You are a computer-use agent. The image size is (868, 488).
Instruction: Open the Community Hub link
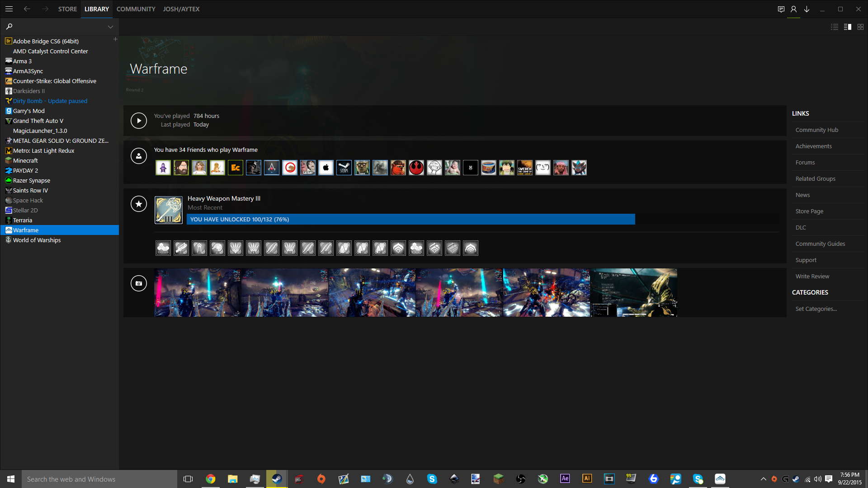click(817, 130)
